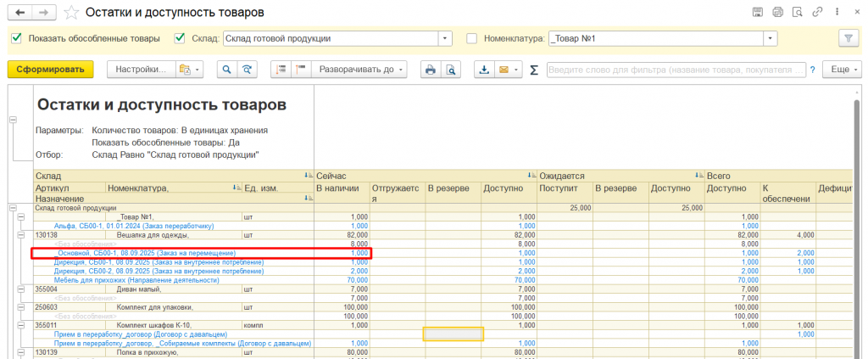Screen dimensions: 868x359
Task: Open Дирекция, СБ00-2 внутреннее потребление link
Action: (x=159, y=271)
